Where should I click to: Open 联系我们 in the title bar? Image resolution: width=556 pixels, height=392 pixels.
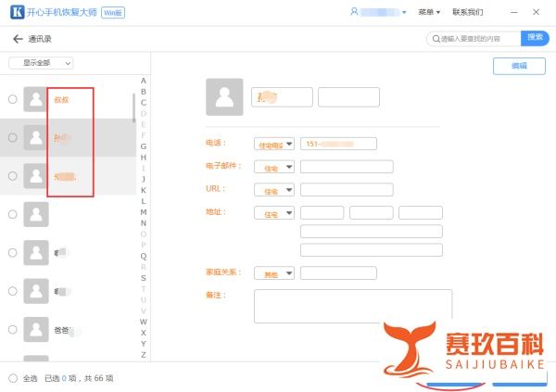click(467, 12)
